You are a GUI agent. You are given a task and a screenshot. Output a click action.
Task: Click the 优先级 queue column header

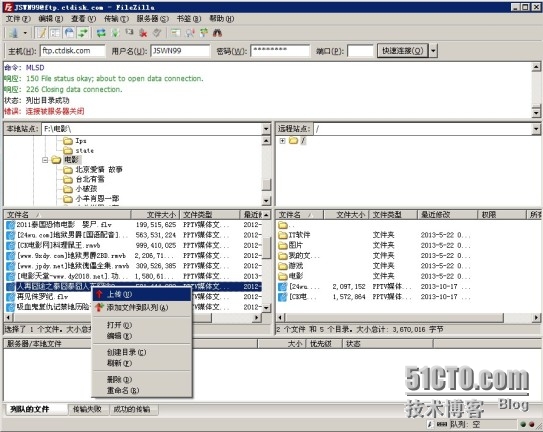324,344
